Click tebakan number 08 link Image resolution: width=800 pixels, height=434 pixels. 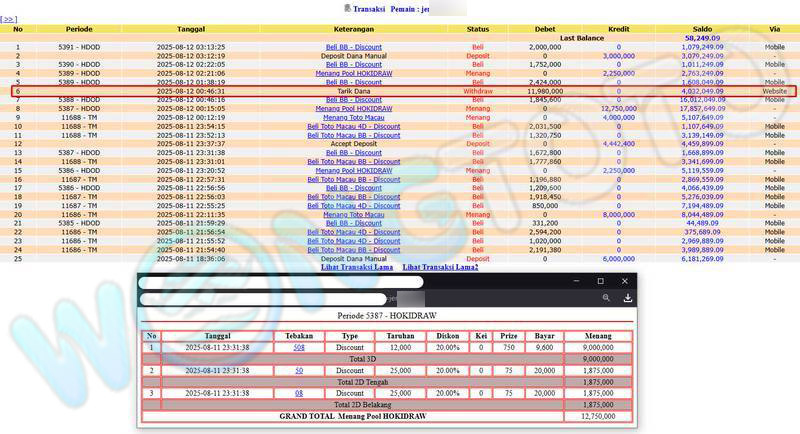coord(299,393)
